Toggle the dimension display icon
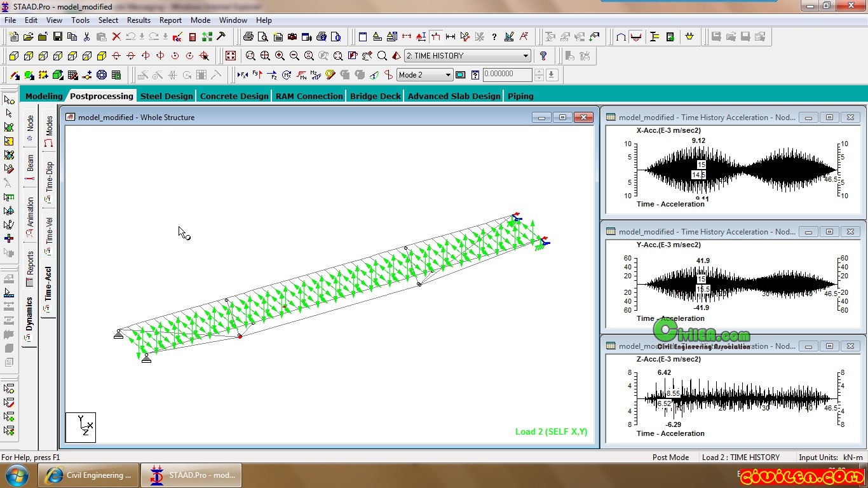Screen dimensions: 868x488 [x=451, y=37]
